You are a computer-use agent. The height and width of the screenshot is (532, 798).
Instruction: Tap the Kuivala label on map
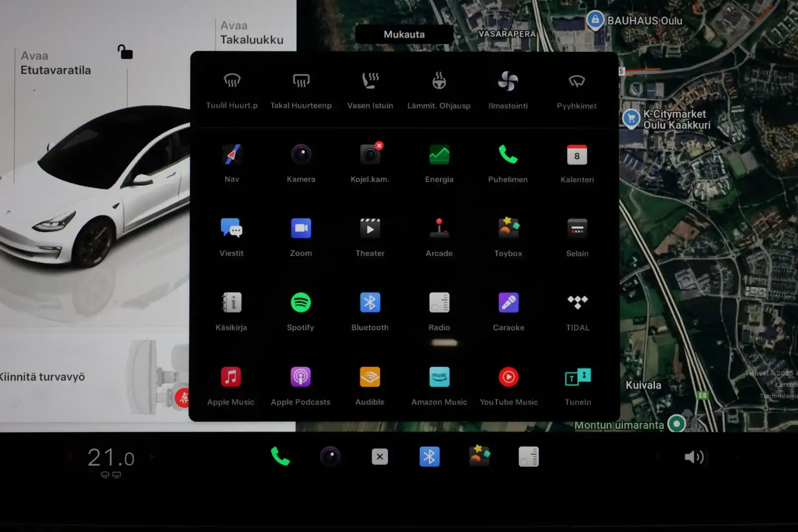click(x=643, y=385)
